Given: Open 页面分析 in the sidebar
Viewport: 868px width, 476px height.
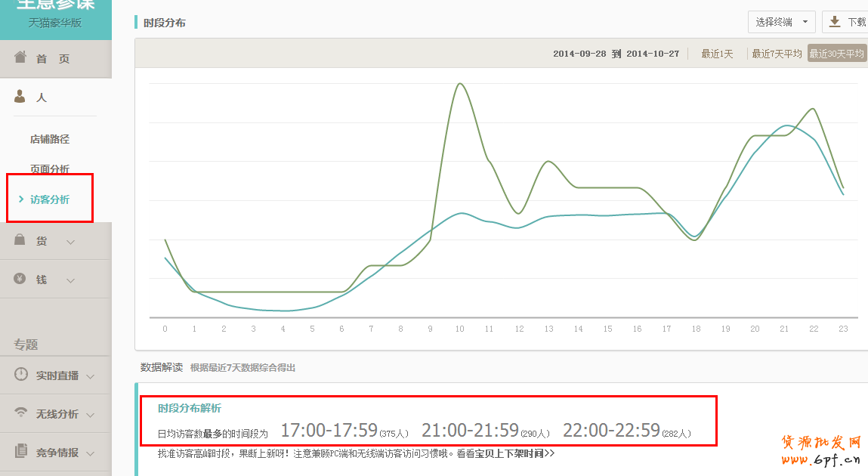Looking at the screenshot, I should click(50, 168).
